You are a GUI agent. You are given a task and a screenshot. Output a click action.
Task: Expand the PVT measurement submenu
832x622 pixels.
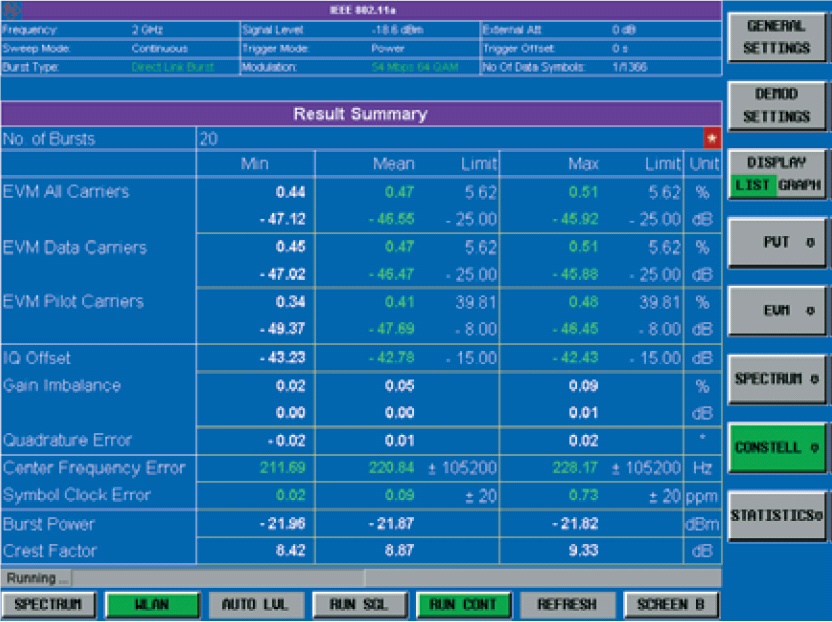point(777,242)
